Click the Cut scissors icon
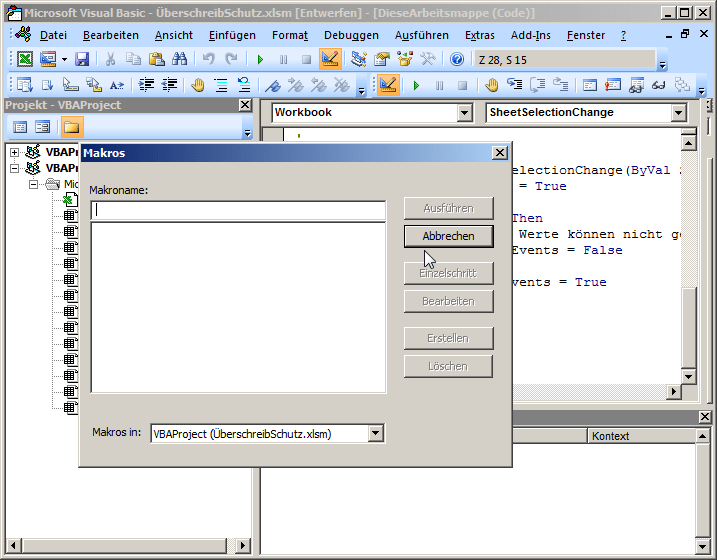Viewport: 717px width, 560px height. (110, 59)
